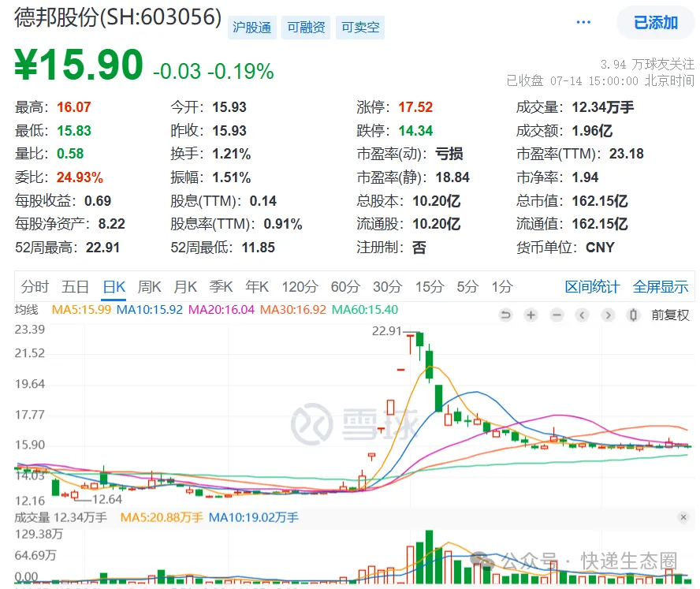Image resolution: width=700 pixels, height=589 pixels.
Task: Open 区间统计 interval statistics
Action: [593, 287]
